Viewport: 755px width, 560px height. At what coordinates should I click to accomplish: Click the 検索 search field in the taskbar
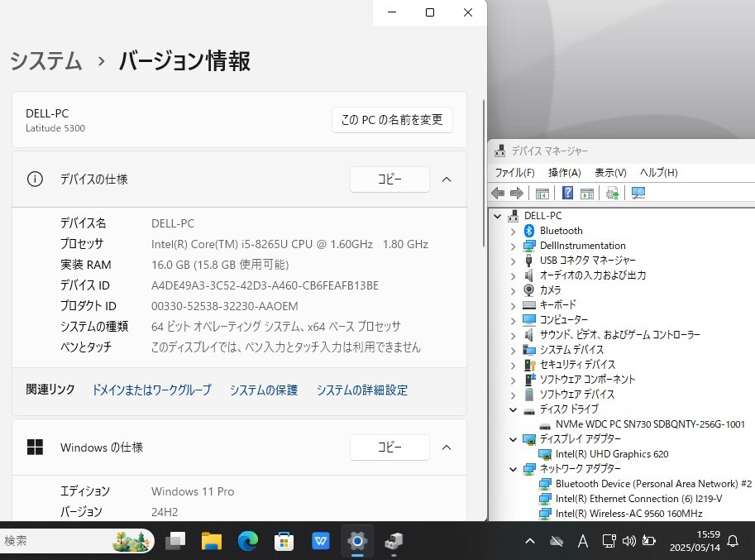[66, 541]
